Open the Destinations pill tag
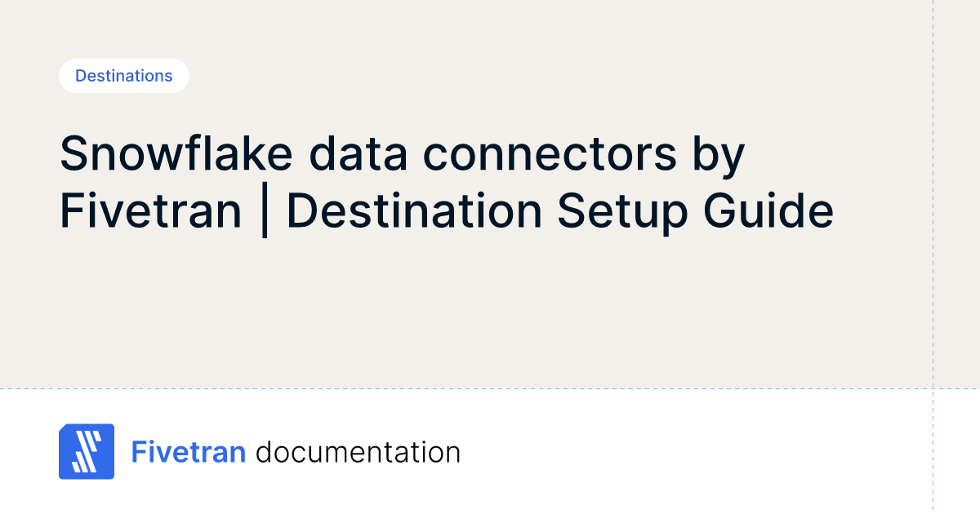980x514 pixels. (x=124, y=76)
